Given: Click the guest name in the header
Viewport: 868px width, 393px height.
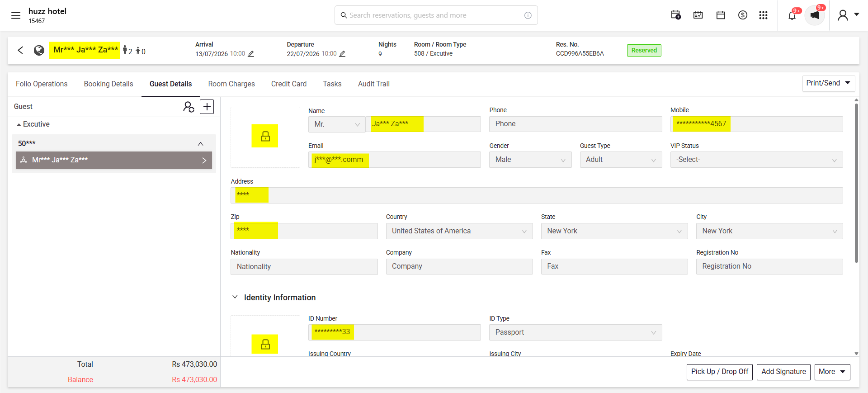Looking at the screenshot, I should pos(85,50).
